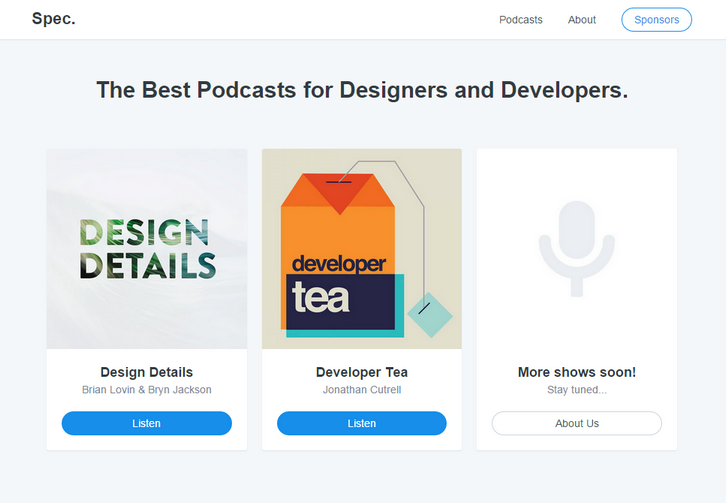
Task: Click the main Best Podcasts page headline
Action: [x=362, y=90]
